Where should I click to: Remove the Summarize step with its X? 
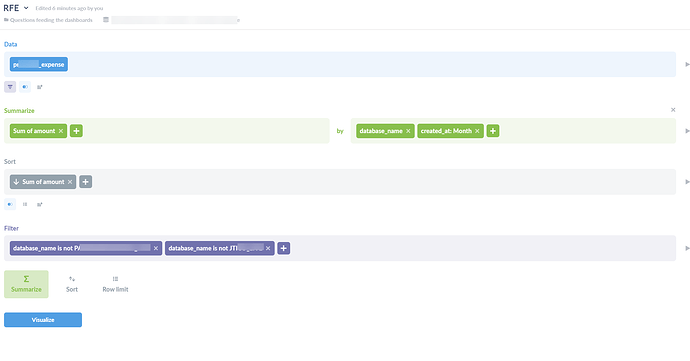pyautogui.click(x=673, y=110)
